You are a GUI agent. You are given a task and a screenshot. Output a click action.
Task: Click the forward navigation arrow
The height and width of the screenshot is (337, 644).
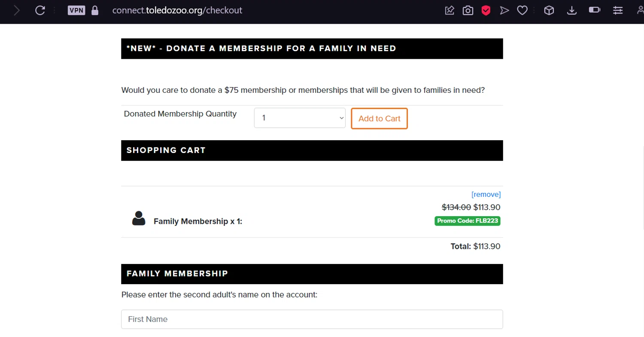tap(17, 10)
